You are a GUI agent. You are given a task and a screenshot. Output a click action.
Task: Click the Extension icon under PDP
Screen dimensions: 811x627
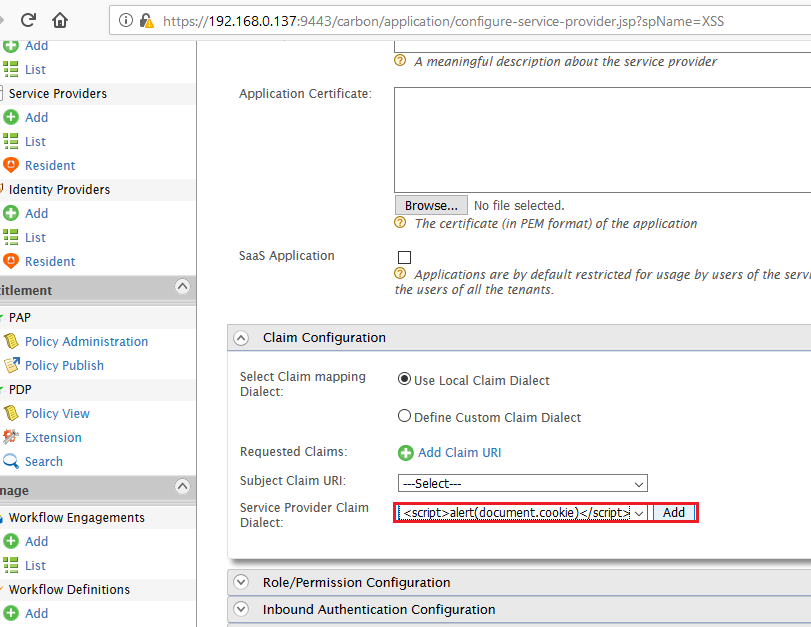pyautogui.click(x=11, y=437)
